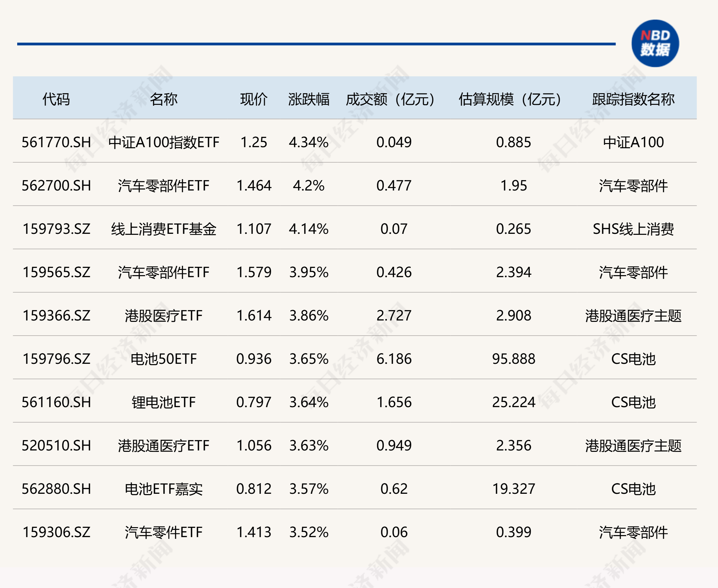Viewport: 718px width, 588px height.
Task: Select code 562700.SH cell
Action: (x=56, y=186)
